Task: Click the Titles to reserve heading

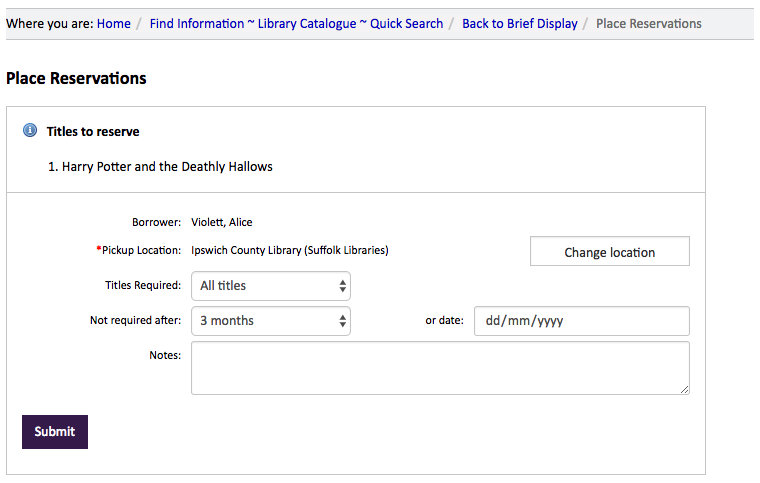Action: click(93, 131)
